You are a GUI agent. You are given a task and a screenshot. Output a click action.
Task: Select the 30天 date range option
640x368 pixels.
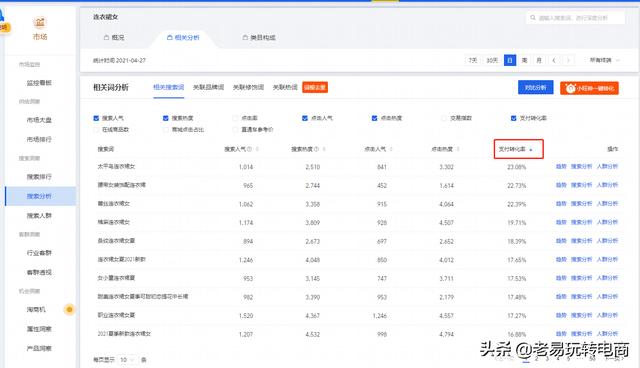492,60
